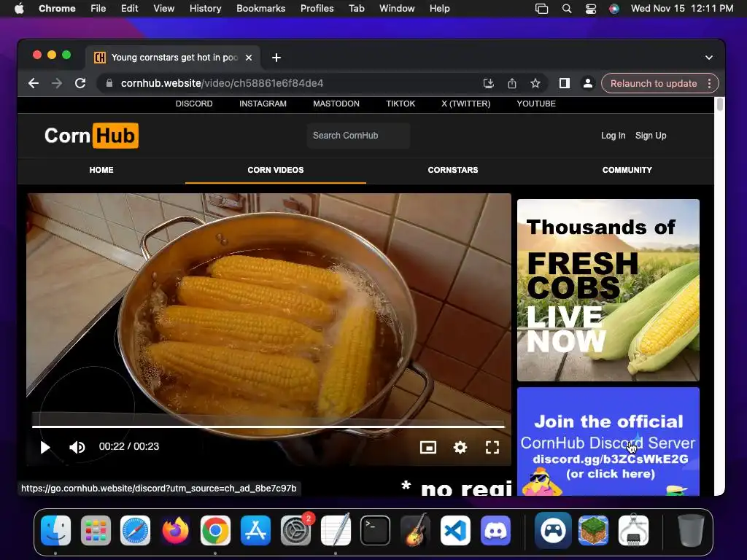Open Chrome three-dot menu

(709, 83)
